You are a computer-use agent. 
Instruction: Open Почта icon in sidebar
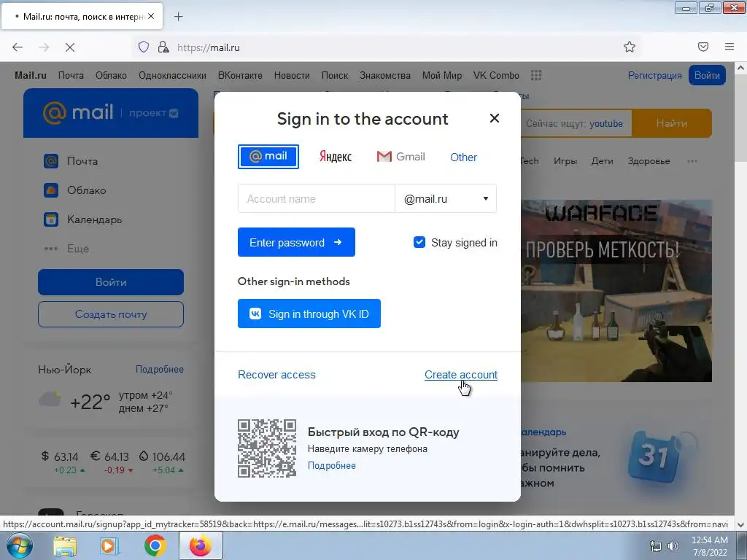pyautogui.click(x=51, y=161)
